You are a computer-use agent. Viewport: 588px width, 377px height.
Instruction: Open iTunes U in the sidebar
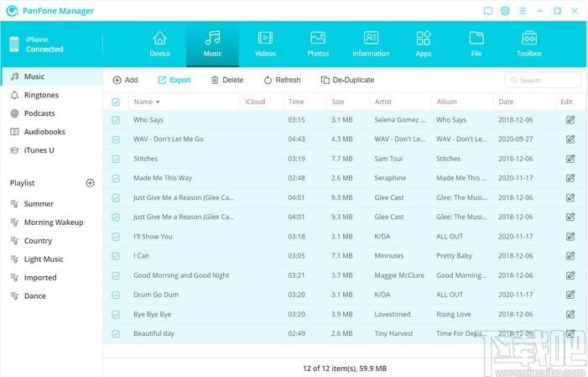[x=51, y=150]
